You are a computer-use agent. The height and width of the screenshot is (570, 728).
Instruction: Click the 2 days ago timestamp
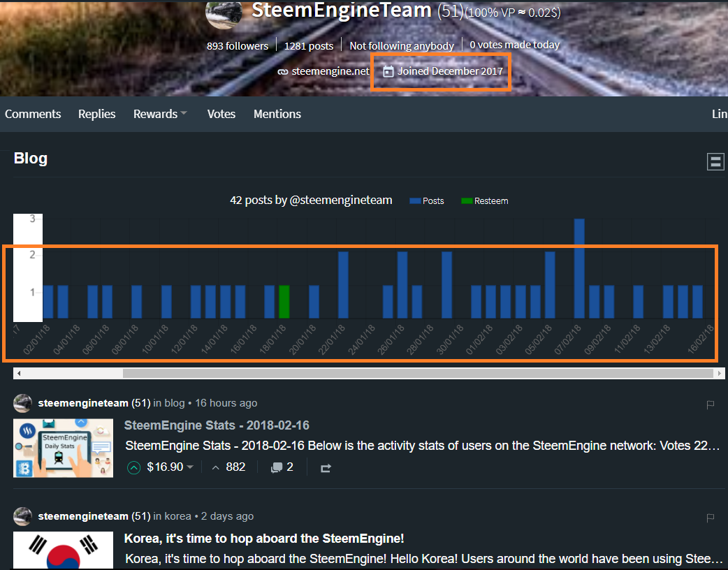[228, 516]
